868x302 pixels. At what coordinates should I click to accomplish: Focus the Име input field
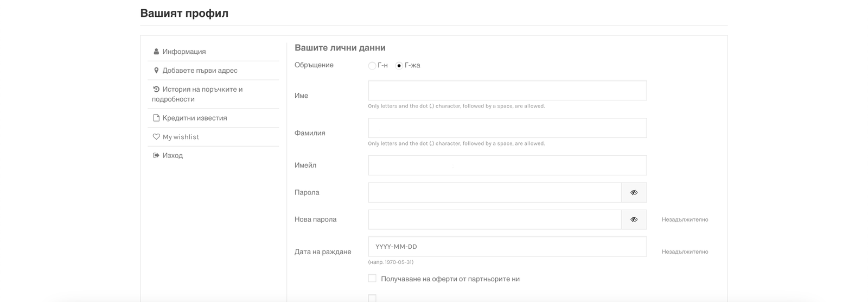click(x=507, y=91)
